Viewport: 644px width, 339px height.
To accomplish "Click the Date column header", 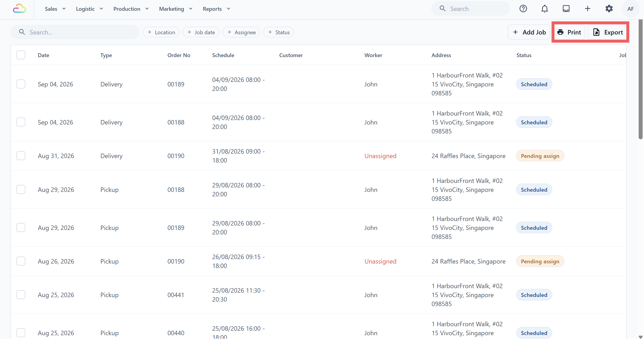I will 44,55.
